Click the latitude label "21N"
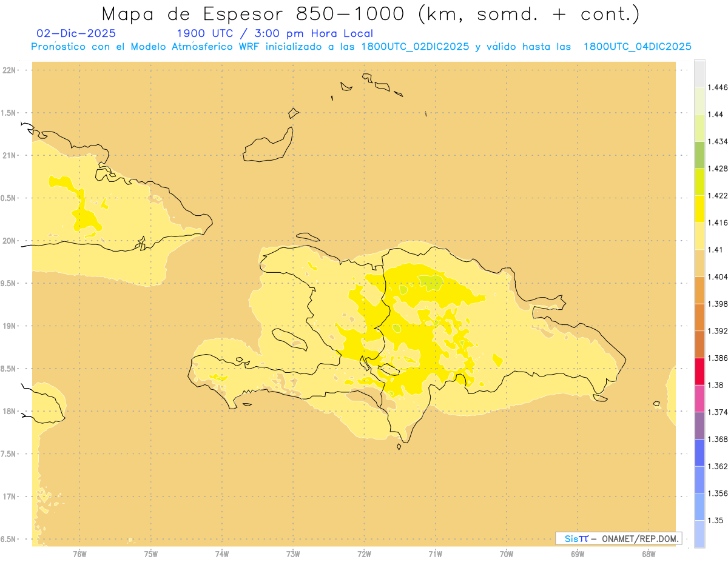Image resolution: width=728 pixels, height=562 pixels. click(8, 156)
